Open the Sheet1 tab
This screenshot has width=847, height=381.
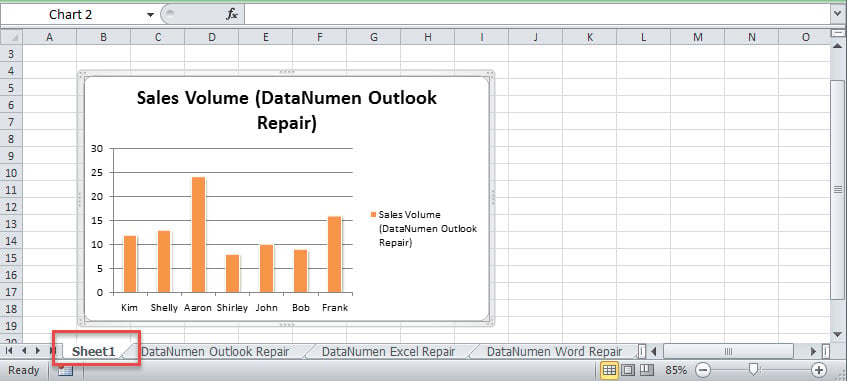[94, 351]
